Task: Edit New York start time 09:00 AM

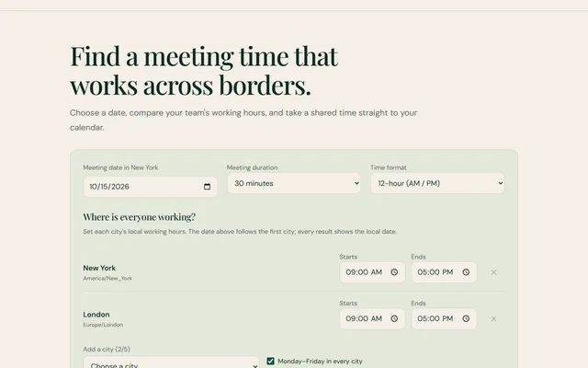Action: coord(372,272)
